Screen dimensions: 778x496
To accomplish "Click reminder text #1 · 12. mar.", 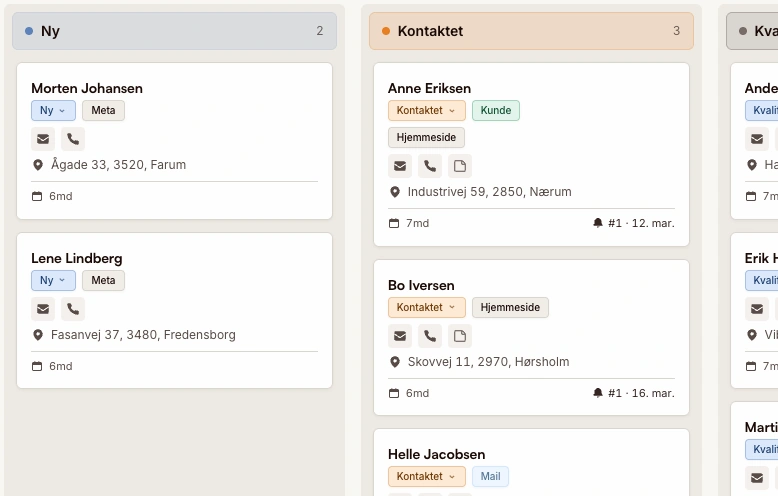I will coord(641,223).
